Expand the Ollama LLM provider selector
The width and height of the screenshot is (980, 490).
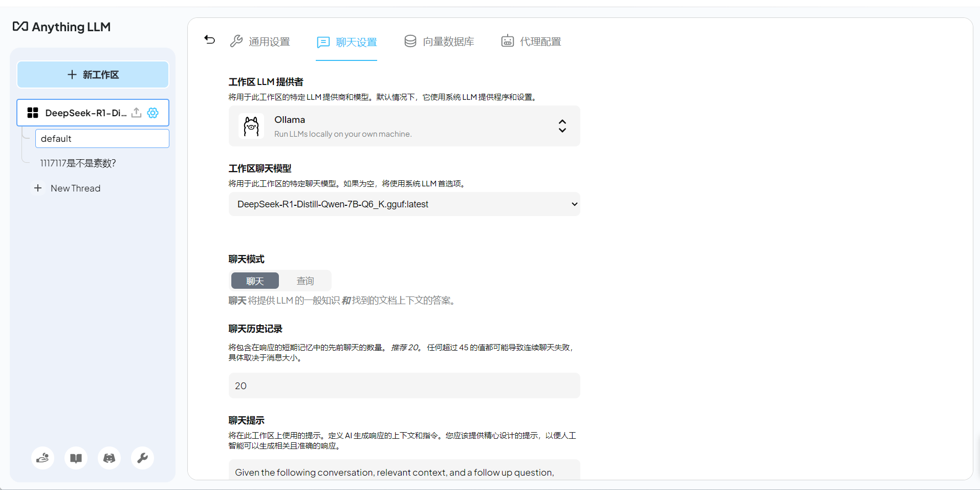pyautogui.click(x=404, y=126)
